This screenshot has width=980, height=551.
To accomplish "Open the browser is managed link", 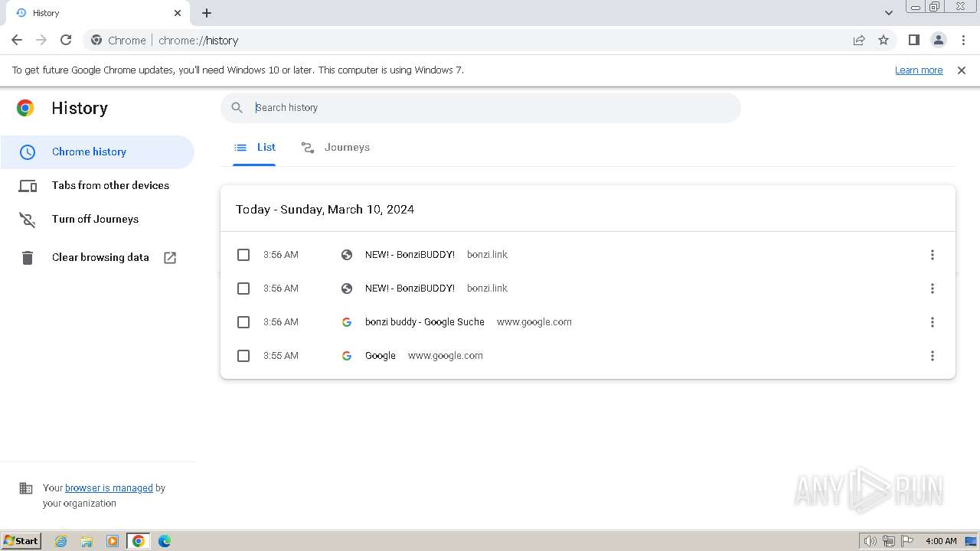I will point(109,488).
